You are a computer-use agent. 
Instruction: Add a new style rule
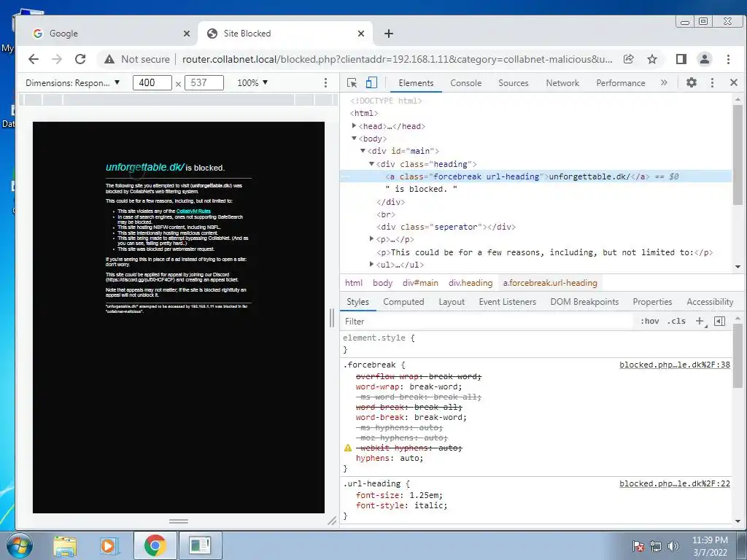pos(700,321)
